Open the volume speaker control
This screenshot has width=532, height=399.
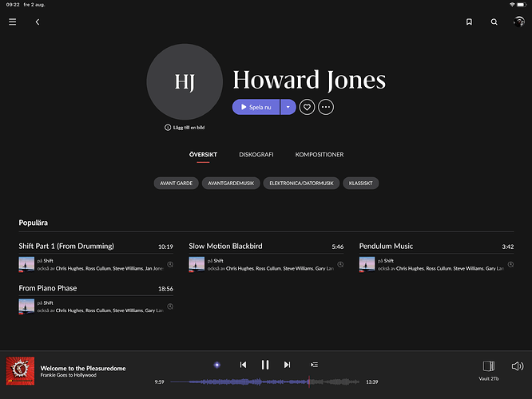pos(518,366)
